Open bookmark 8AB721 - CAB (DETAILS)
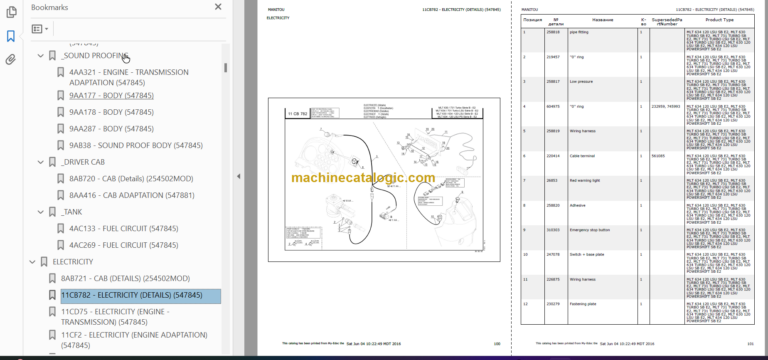Viewport: 768px width, 360px height. (125, 279)
